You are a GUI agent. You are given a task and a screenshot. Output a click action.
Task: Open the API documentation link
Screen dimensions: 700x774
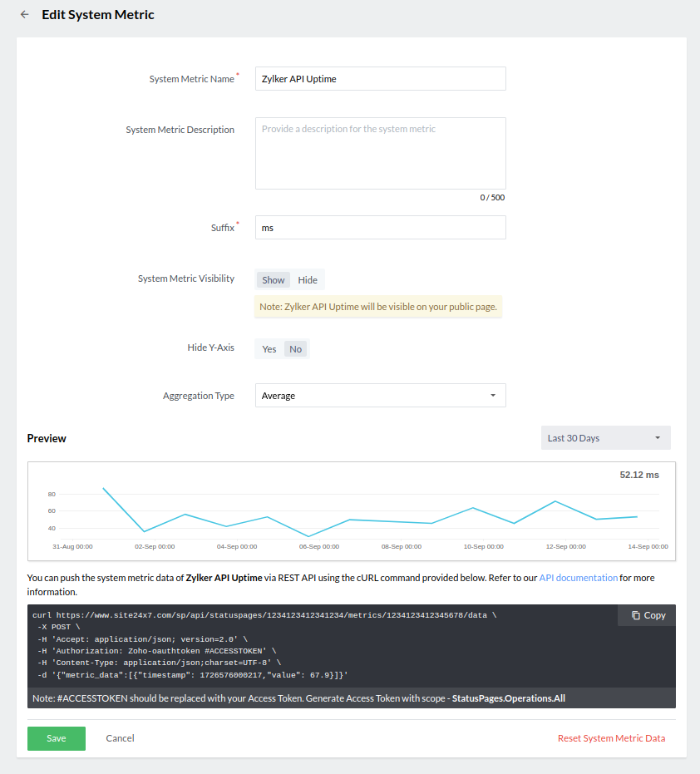578,577
